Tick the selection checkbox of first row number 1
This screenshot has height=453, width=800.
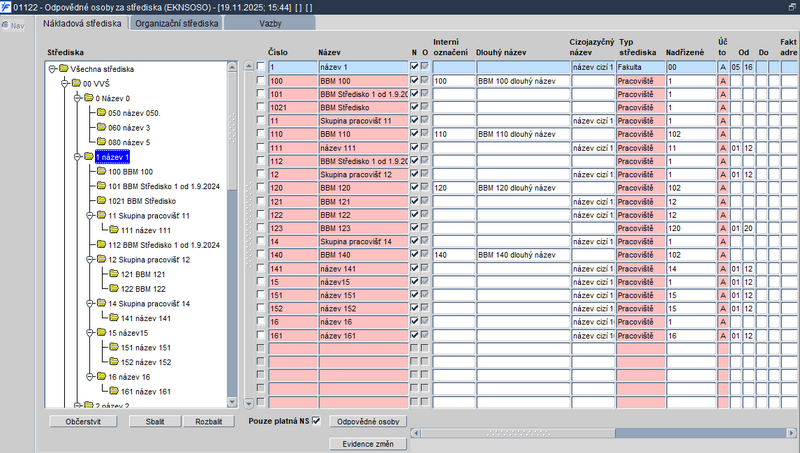pos(261,66)
